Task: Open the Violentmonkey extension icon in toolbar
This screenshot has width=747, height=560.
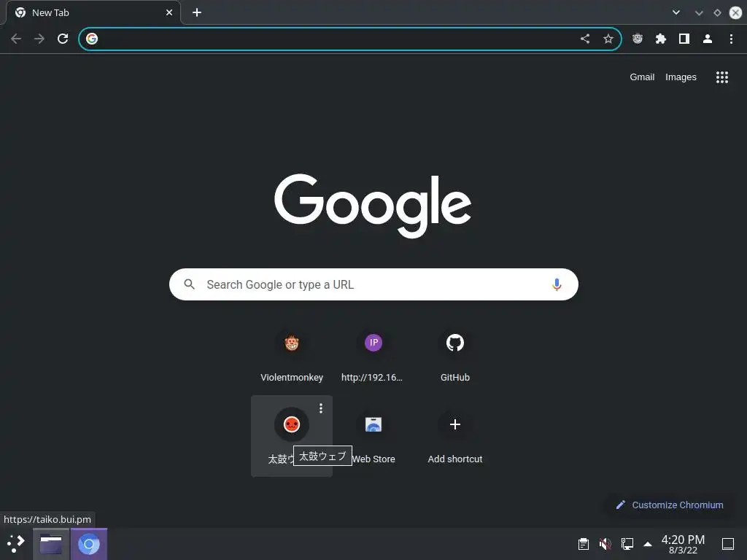Action: 638,39
